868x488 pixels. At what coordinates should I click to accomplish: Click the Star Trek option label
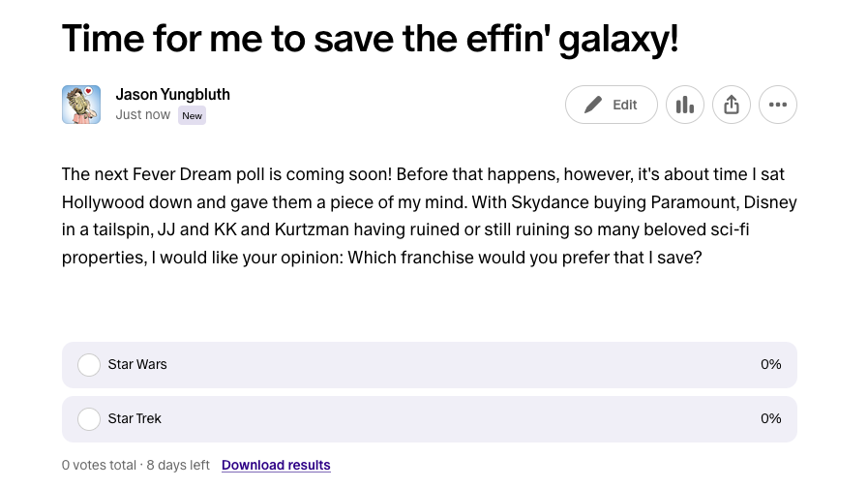(135, 419)
